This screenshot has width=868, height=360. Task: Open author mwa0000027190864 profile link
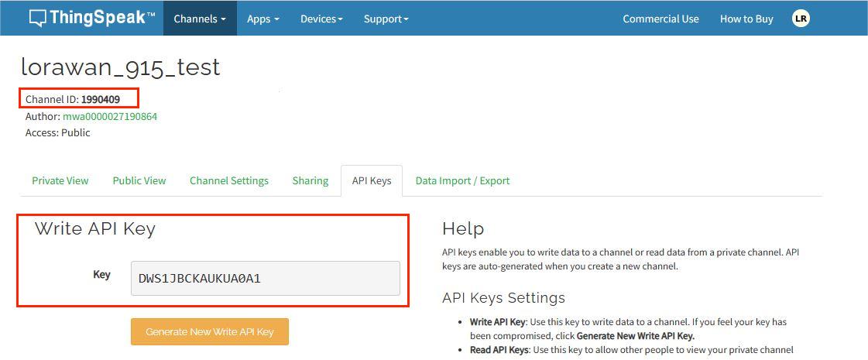(110, 116)
